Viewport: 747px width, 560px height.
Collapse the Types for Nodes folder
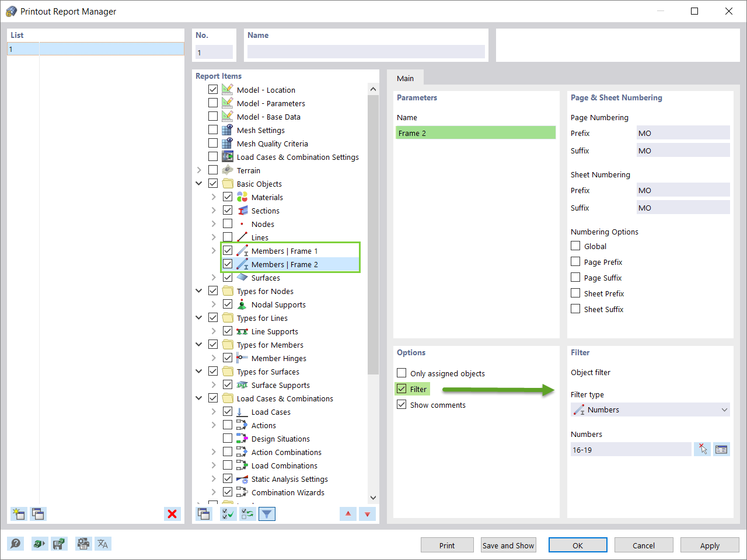pyautogui.click(x=199, y=291)
